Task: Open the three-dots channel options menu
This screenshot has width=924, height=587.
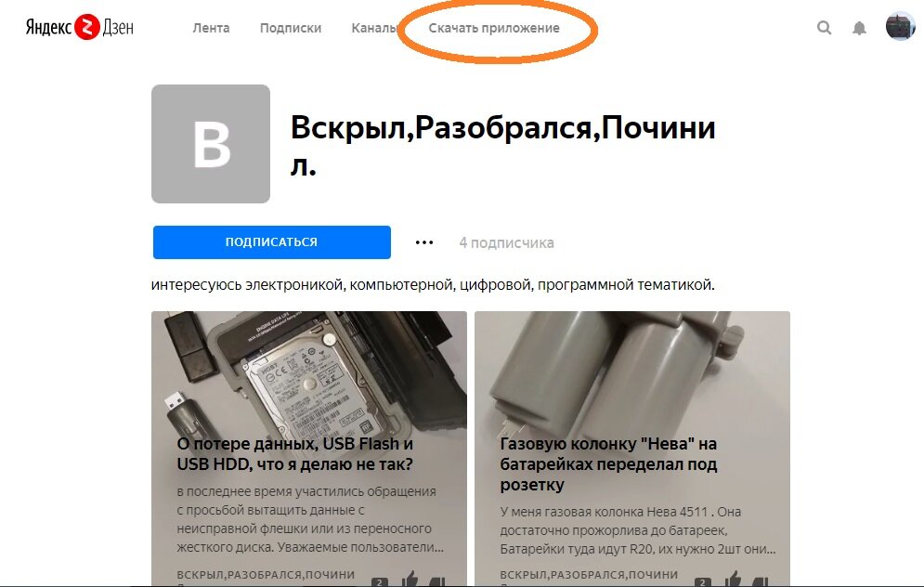Action: [x=424, y=242]
